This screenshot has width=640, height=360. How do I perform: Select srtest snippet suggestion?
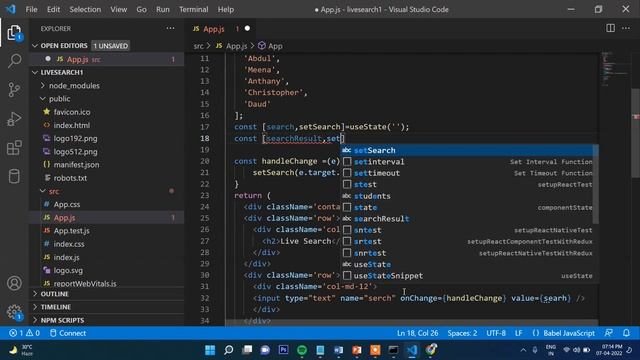tap(469, 242)
